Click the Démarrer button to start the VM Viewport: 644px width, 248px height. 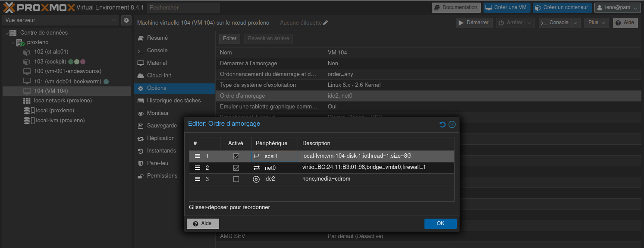[474, 23]
